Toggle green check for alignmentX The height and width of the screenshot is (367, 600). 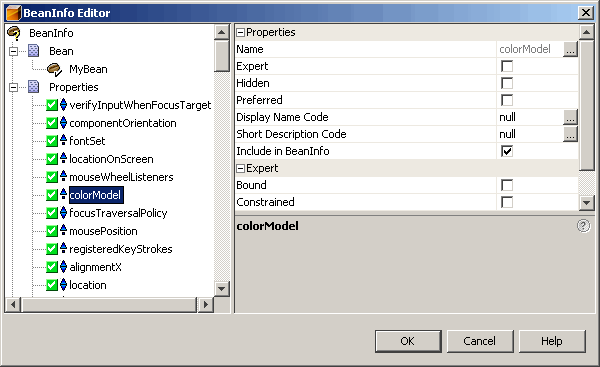pyautogui.click(x=52, y=267)
